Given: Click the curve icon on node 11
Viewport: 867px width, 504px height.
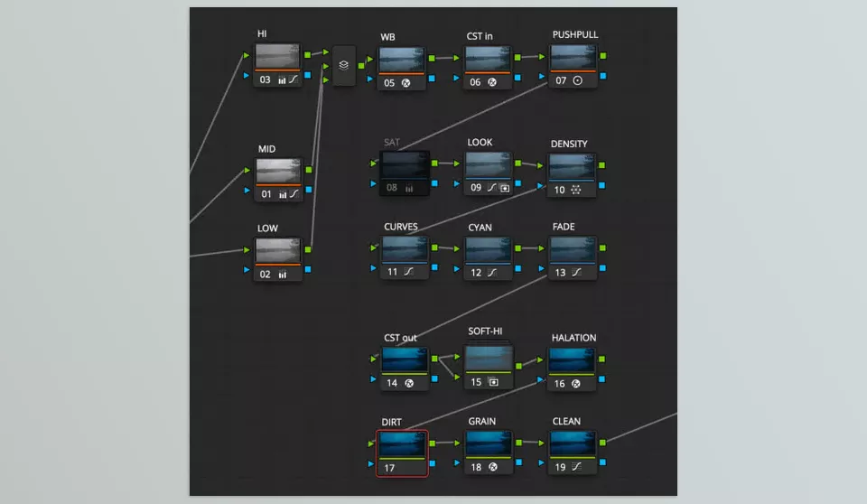Looking at the screenshot, I should click(x=408, y=272).
